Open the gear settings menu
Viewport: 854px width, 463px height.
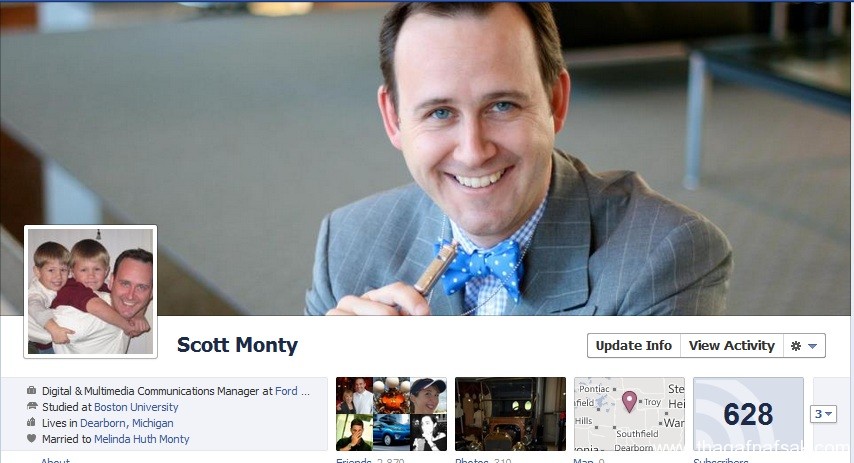point(804,346)
